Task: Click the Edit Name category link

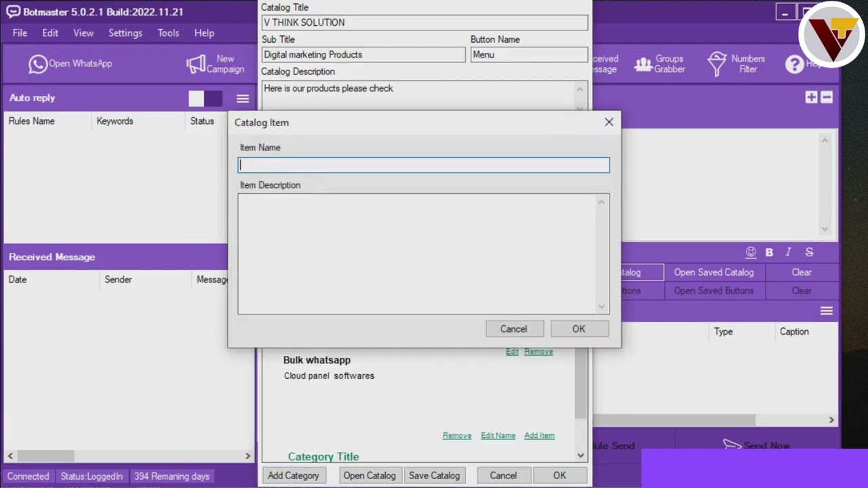Action: coord(498,436)
